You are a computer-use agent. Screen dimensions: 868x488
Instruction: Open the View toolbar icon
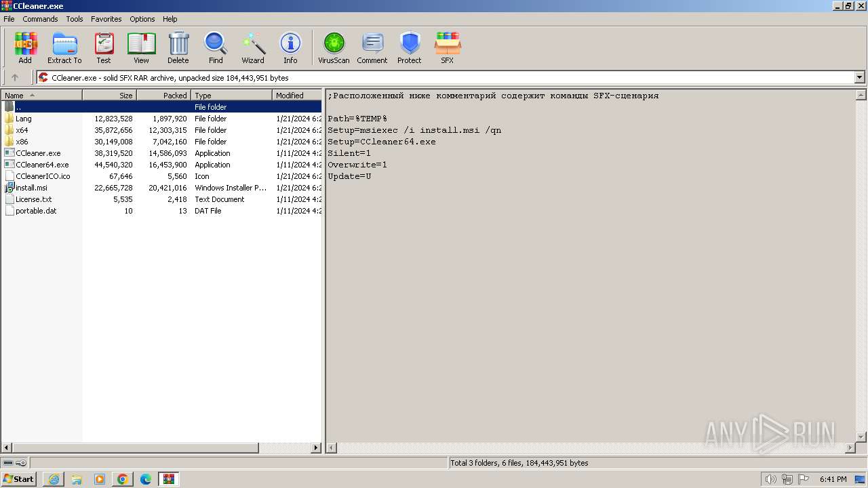pyautogui.click(x=141, y=48)
